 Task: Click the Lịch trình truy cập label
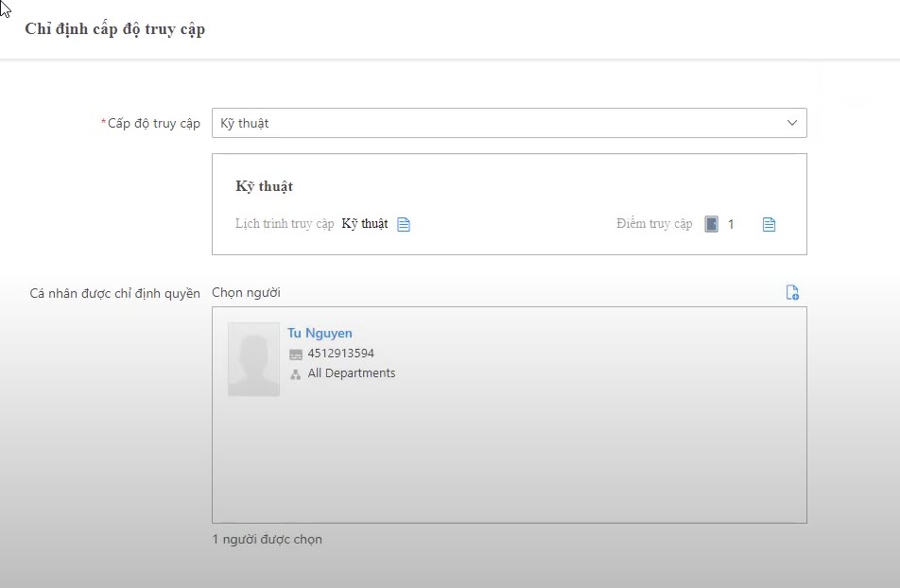coord(285,224)
